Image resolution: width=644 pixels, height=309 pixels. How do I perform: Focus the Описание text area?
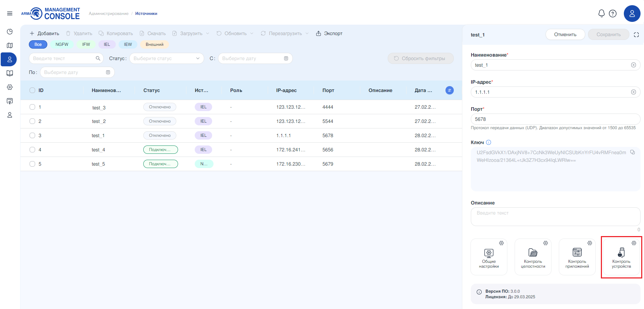(555, 217)
